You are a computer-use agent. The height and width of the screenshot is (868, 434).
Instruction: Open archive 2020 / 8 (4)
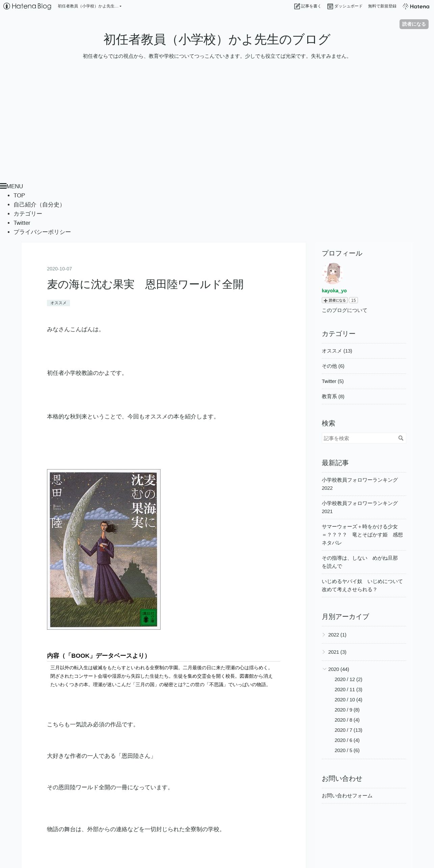[347, 720]
